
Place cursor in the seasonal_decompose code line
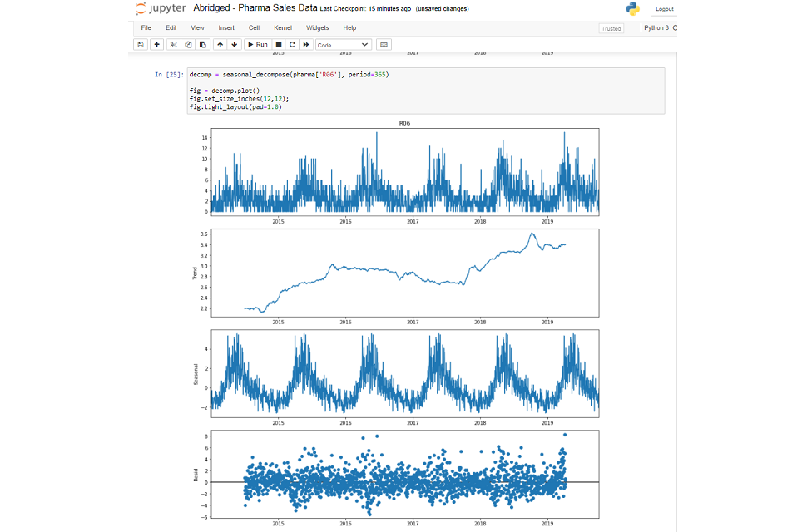[290, 75]
